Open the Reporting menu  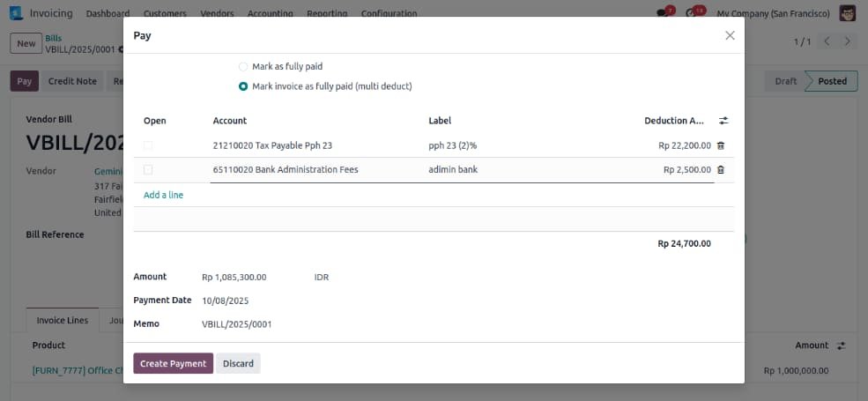click(x=327, y=13)
